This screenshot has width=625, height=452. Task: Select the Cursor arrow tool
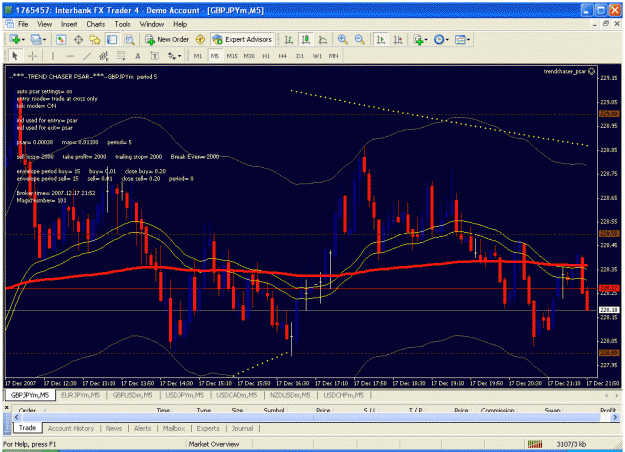pos(15,56)
